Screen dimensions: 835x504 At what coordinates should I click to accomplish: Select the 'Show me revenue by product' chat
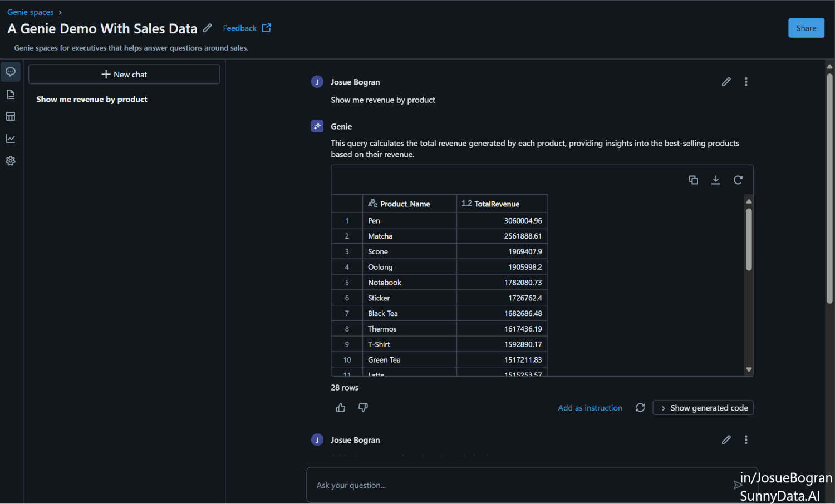[x=91, y=99]
